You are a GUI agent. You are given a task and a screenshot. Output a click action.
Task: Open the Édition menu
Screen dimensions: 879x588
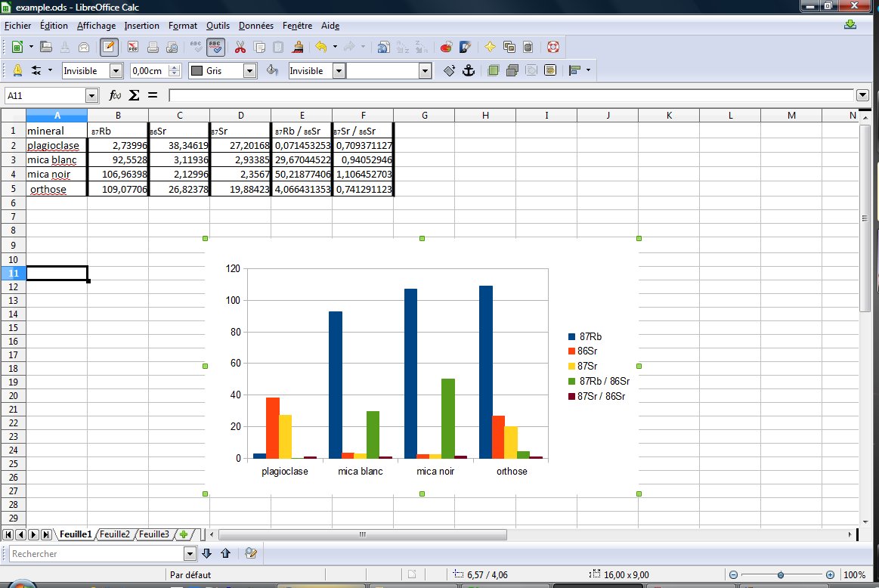54,26
